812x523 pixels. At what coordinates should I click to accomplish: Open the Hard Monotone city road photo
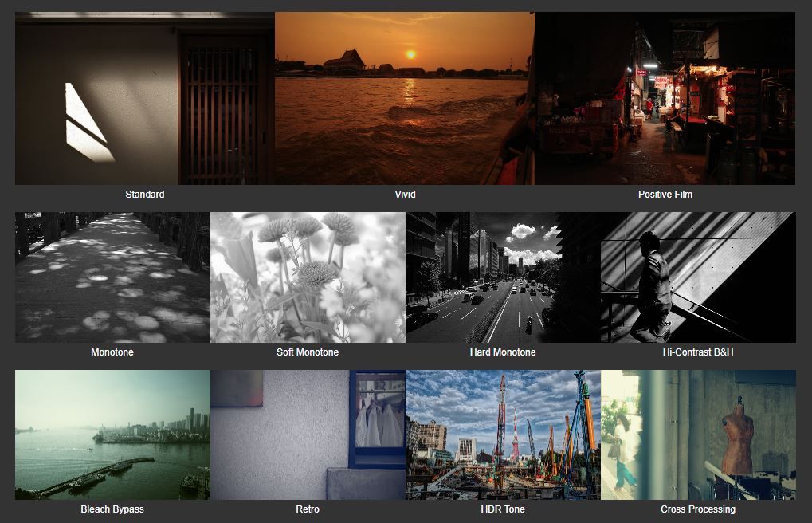[x=503, y=277]
